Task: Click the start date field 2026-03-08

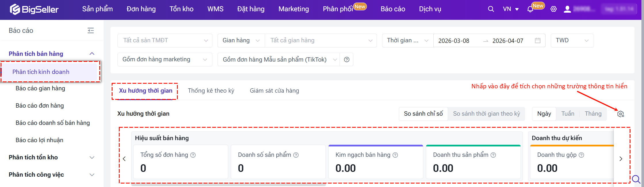Action: [x=454, y=41]
